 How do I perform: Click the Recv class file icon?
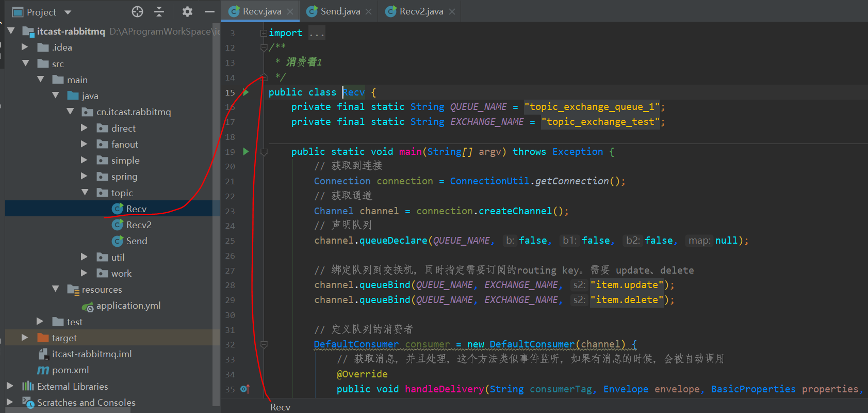click(117, 209)
